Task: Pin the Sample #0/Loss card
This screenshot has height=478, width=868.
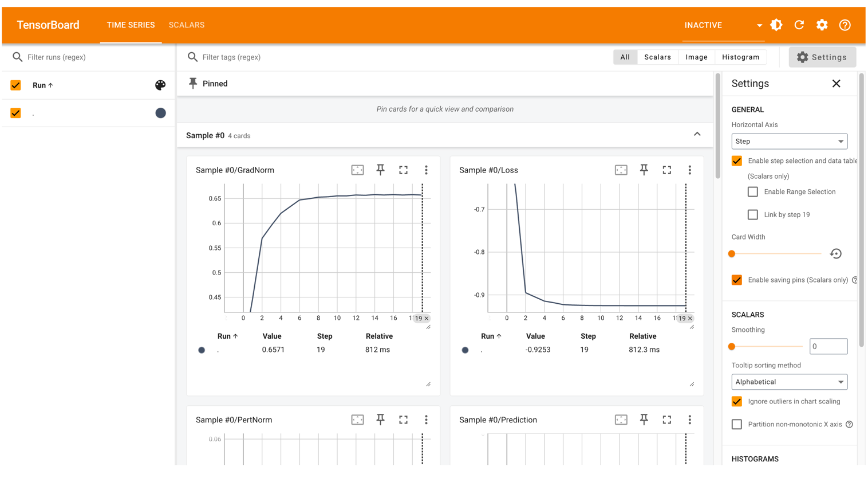Action: point(644,170)
